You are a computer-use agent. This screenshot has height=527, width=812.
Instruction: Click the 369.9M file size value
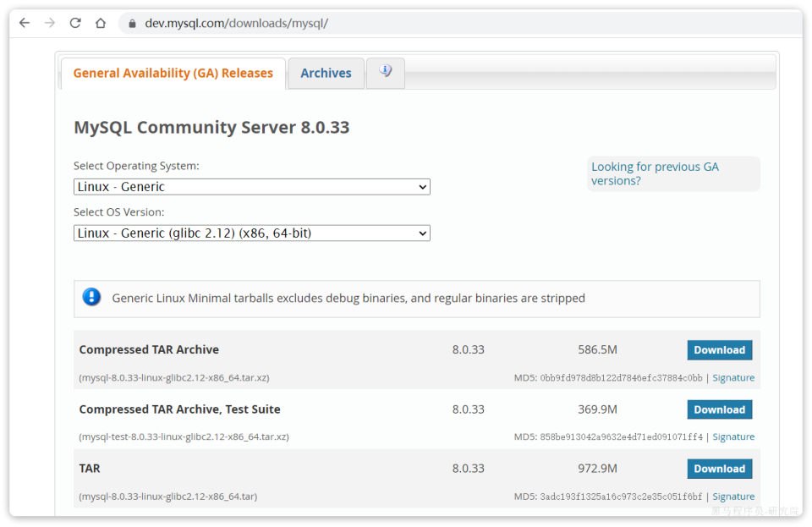(x=597, y=409)
